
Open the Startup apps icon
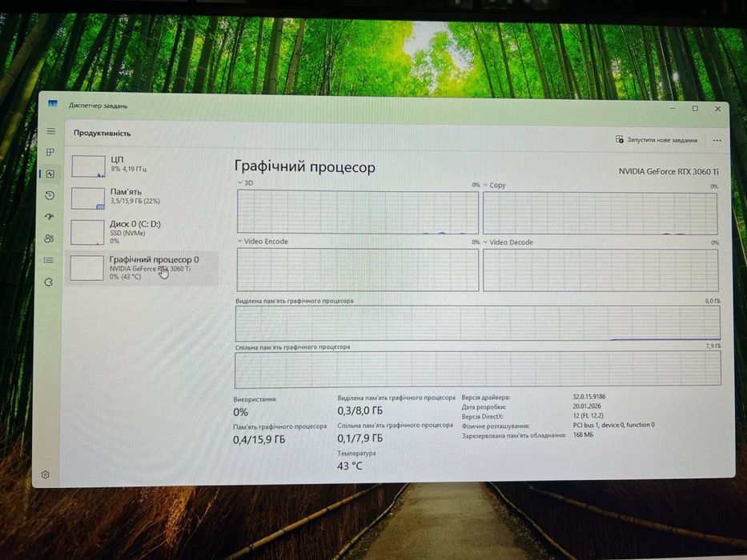pos(50,217)
